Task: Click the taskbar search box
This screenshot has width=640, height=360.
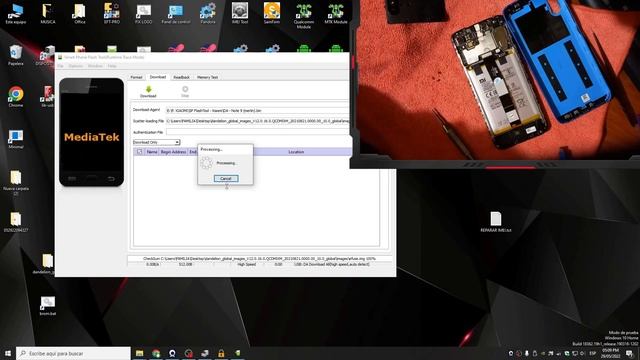Action: (73, 353)
